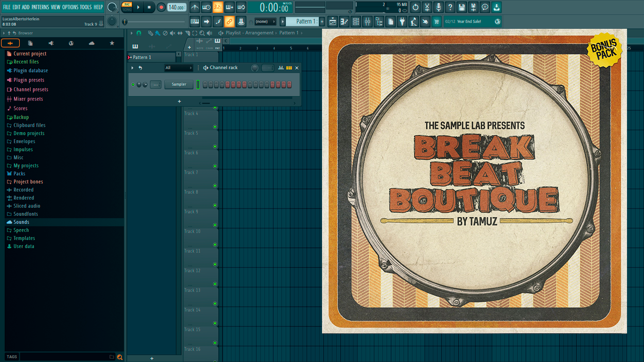Click the tempo field showing 140.000
The height and width of the screenshot is (362, 644).
click(x=177, y=7)
